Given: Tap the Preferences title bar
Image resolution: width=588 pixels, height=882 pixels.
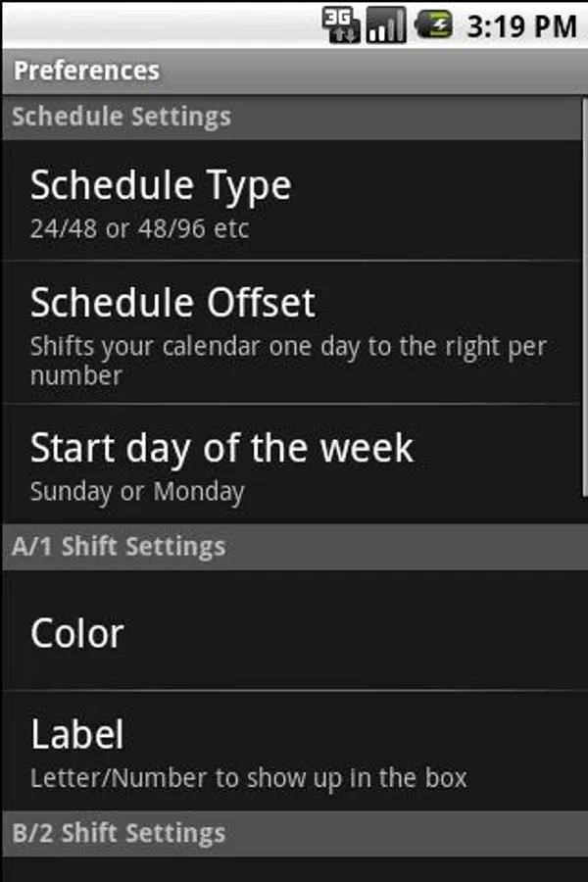Looking at the screenshot, I should coord(86,71).
